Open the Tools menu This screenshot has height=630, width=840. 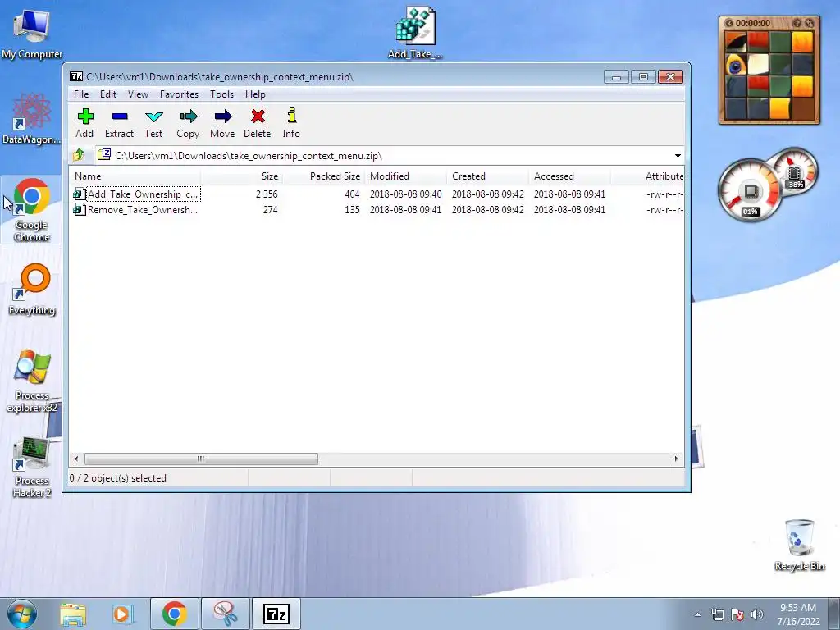tap(221, 94)
